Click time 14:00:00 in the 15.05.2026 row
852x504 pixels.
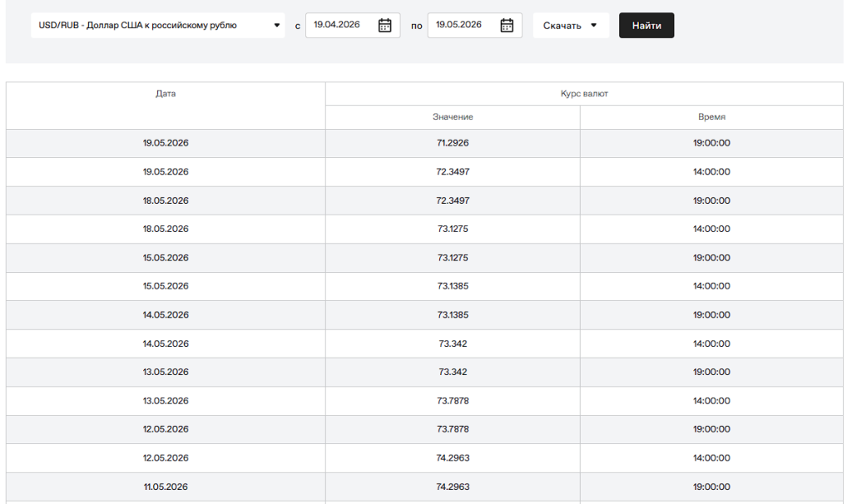tap(711, 285)
